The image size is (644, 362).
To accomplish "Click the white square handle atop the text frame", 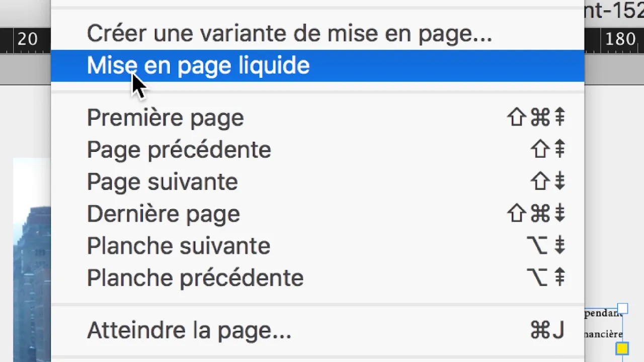I will pos(622,308).
